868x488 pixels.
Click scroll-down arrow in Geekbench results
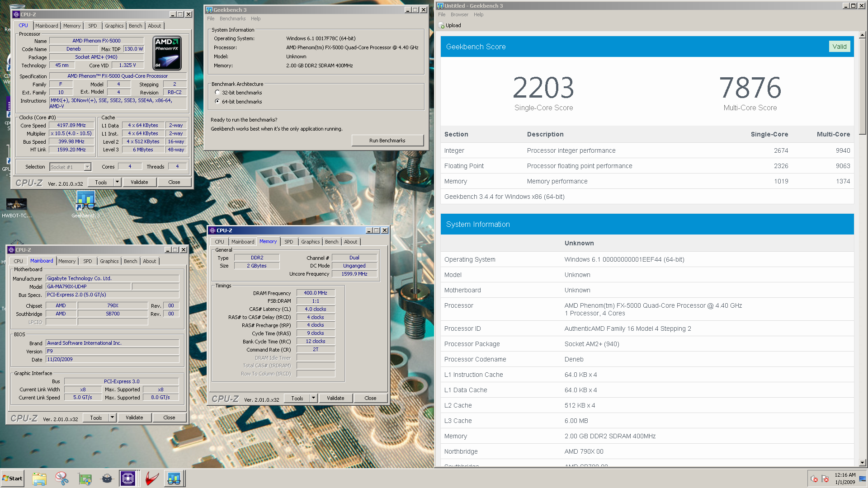point(862,463)
